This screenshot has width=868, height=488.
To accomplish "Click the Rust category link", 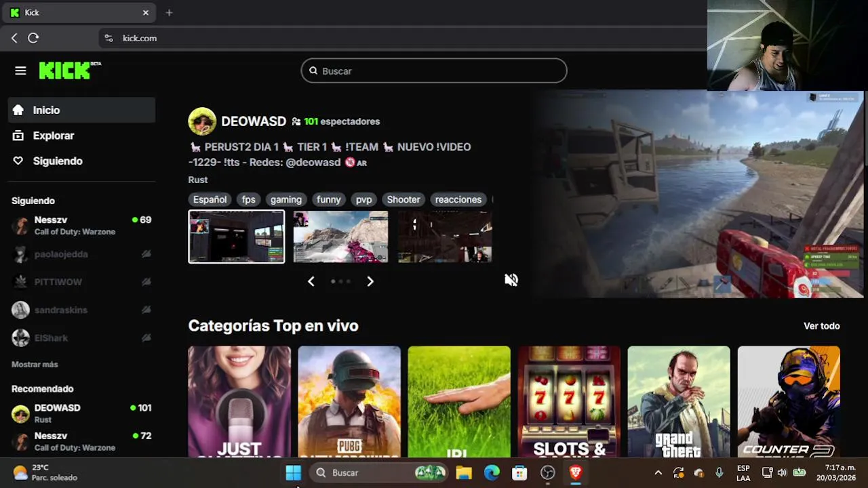I will click(198, 180).
